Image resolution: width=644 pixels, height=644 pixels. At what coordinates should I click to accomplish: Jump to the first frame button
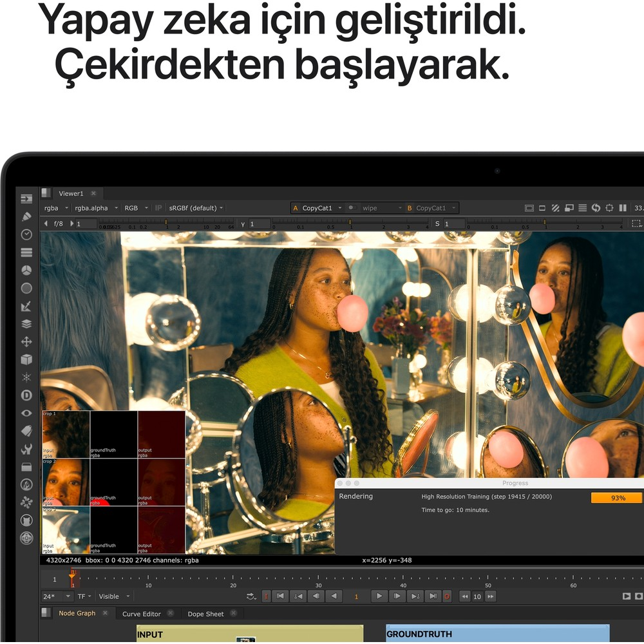pyautogui.click(x=280, y=596)
